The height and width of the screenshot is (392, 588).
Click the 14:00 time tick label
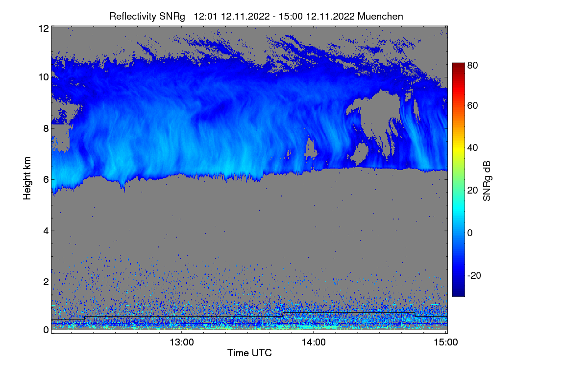[314, 342]
